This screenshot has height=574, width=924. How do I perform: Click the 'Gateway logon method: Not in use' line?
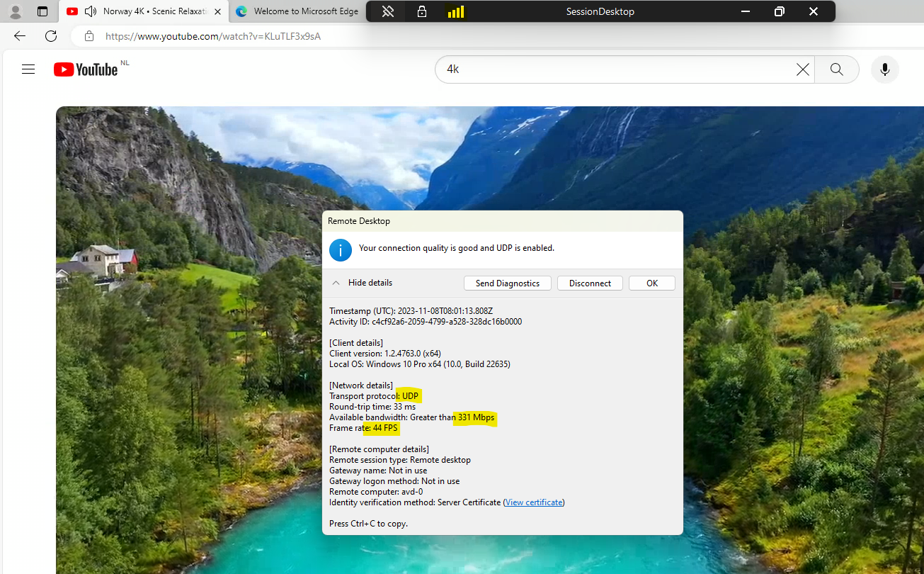point(394,481)
